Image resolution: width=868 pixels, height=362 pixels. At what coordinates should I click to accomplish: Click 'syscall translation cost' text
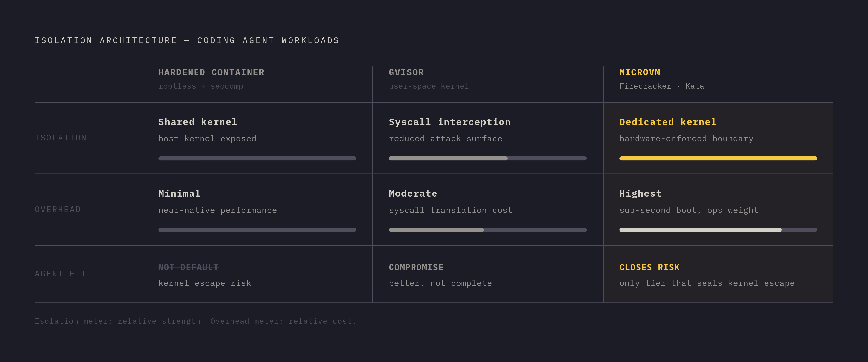click(x=450, y=210)
